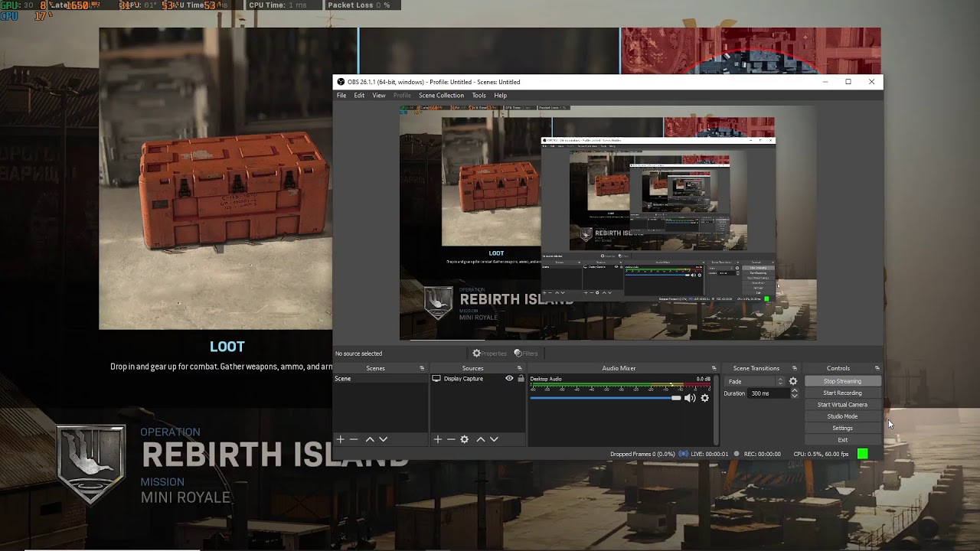Click the Properties button above docks
The height and width of the screenshot is (551, 980).
pyautogui.click(x=490, y=354)
